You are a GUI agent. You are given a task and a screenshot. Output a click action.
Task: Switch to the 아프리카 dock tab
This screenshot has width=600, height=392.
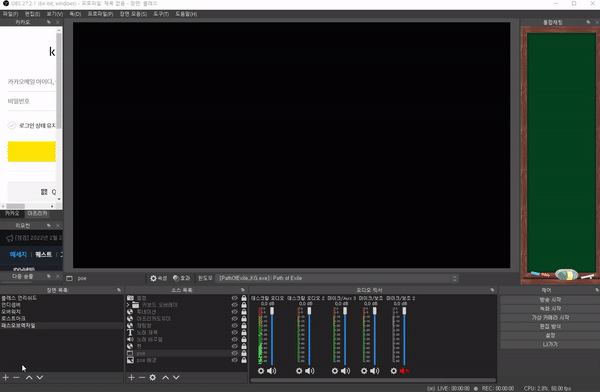click(x=37, y=213)
